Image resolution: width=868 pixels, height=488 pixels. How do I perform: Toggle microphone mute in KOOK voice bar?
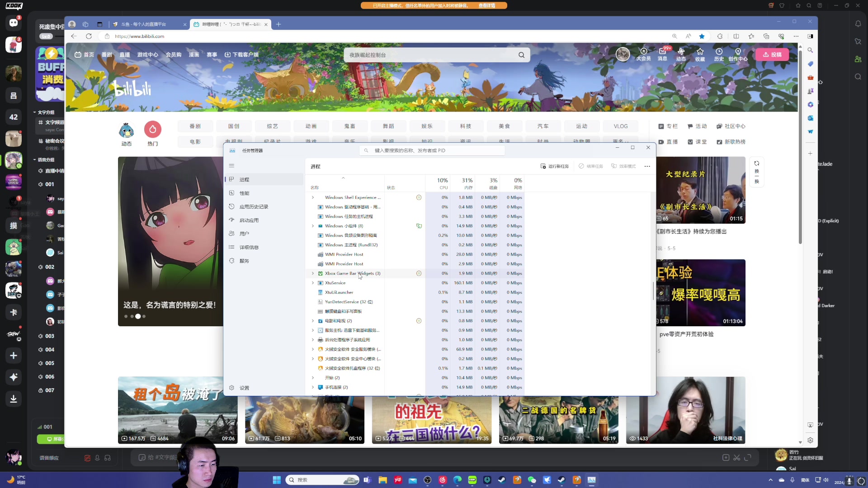point(97,458)
